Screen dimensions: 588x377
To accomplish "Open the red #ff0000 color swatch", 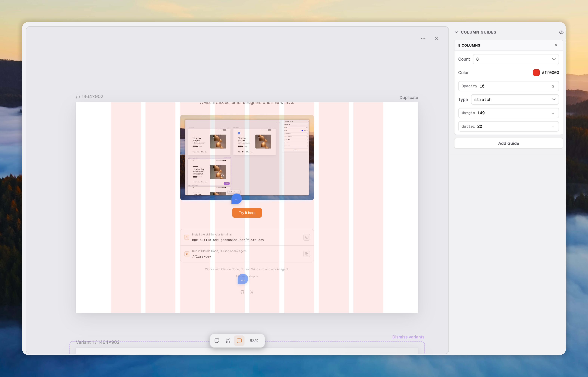I will [x=536, y=72].
